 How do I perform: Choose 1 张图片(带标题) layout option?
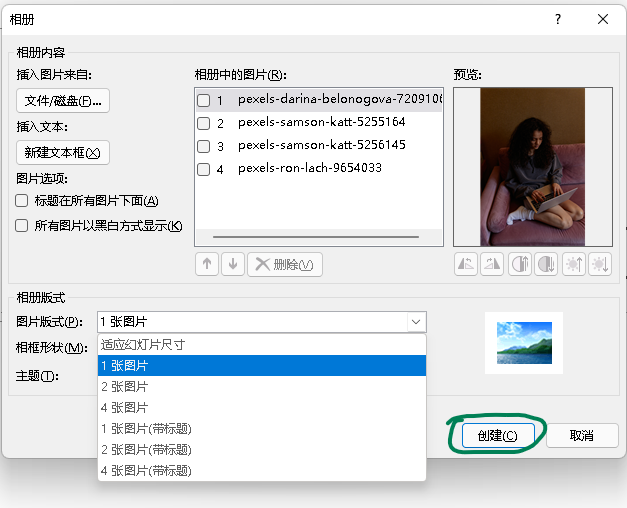(262, 429)
